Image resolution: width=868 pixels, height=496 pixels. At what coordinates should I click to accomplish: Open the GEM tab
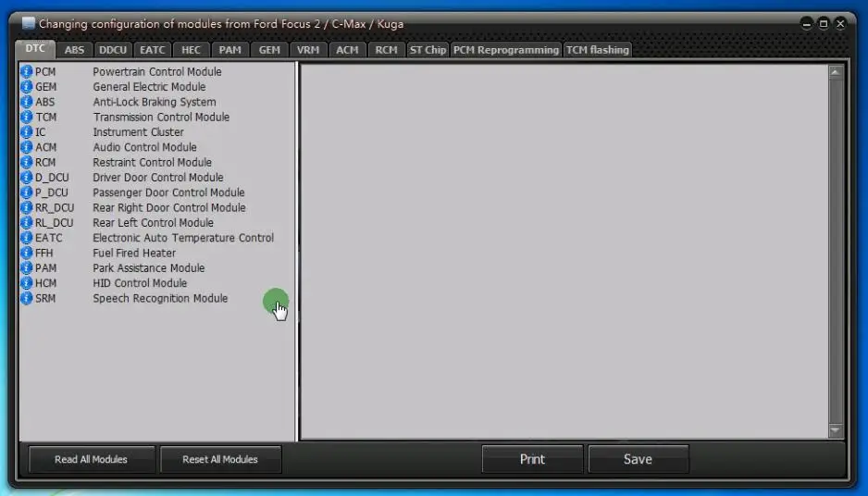pos(269,50)
